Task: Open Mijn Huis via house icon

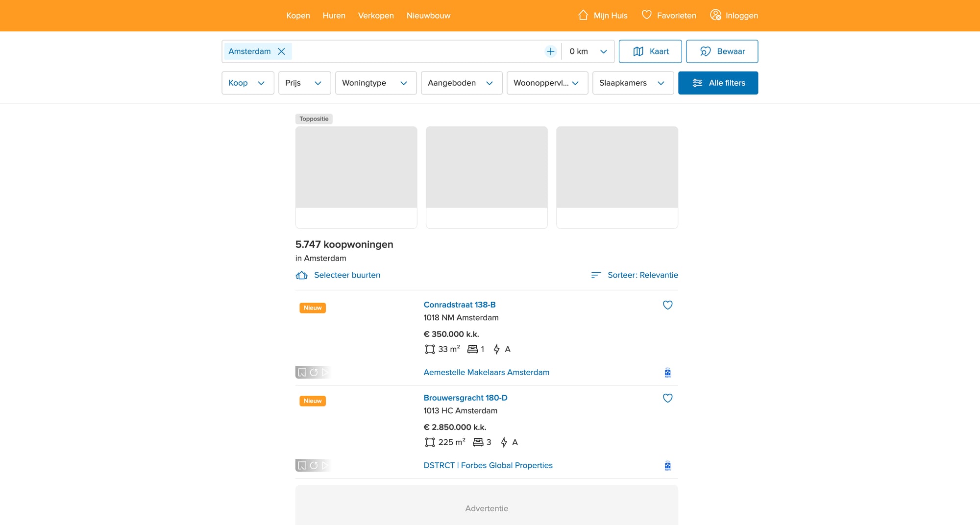Action: click(x=583, y=15)
